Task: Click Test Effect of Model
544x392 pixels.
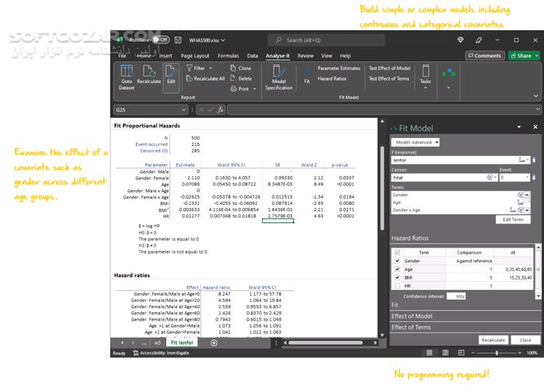Action: point(389,68)
